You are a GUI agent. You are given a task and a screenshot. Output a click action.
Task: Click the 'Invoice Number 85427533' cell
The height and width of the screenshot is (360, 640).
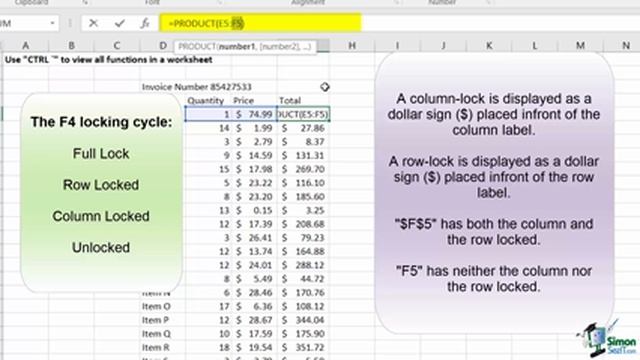coord(197,87)
